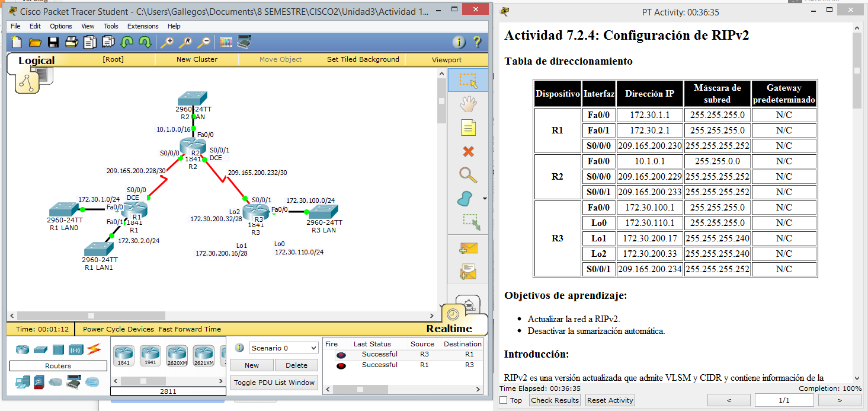Switch to the Realtime mode tab
The image size is (868, 411).
point(449,329)
